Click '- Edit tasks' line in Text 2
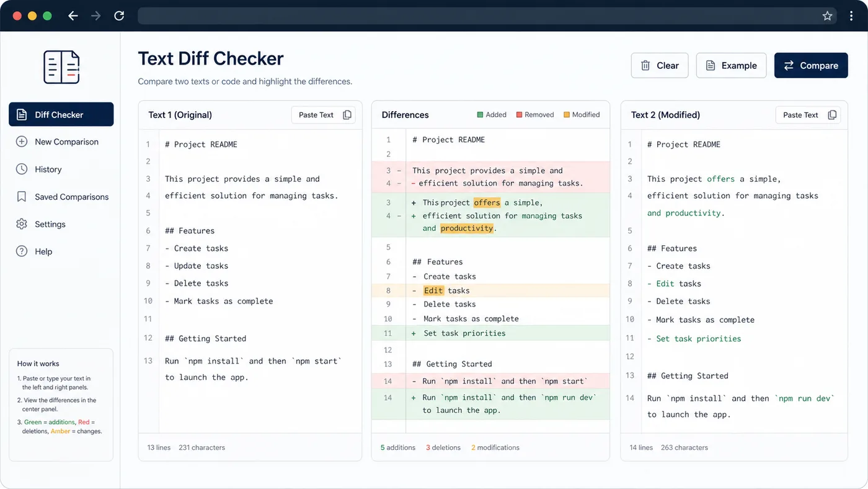 coord(674,284)
